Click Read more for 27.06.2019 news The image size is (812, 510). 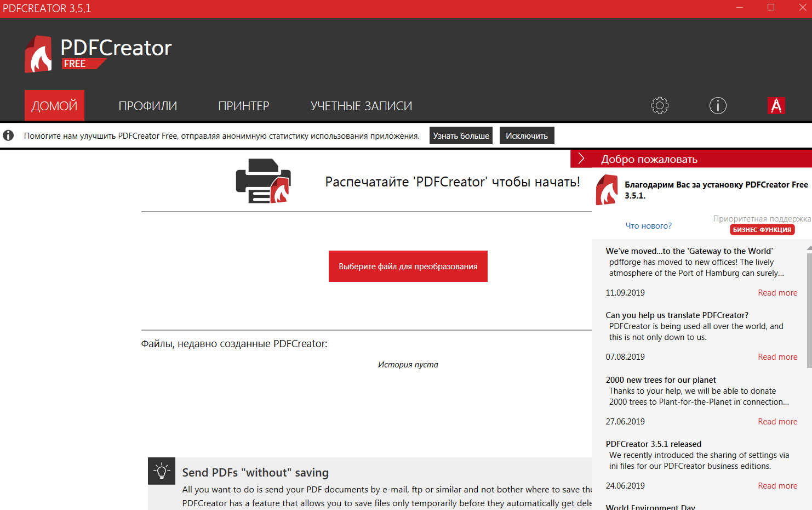tap(777, 422)
